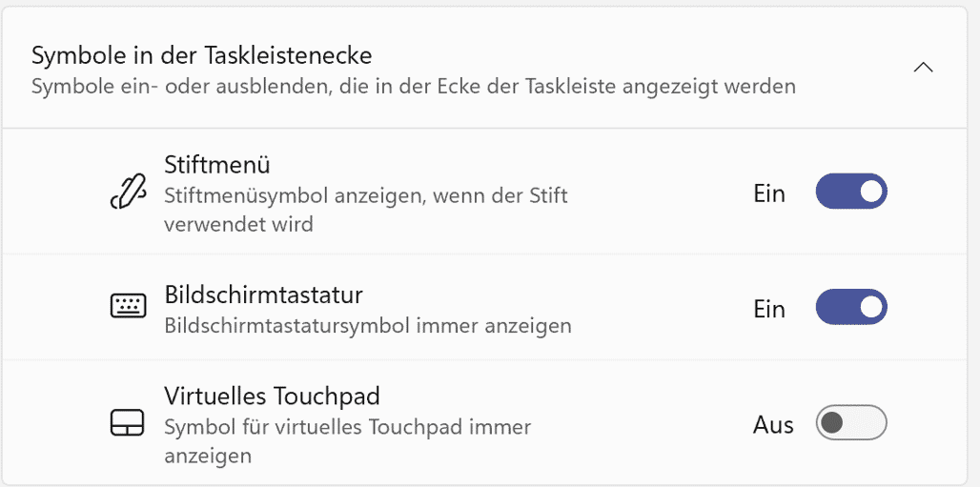Click the Bildschirmtastatur keyboard icon
Viewport: 980px width, 488px height.
click(128, 306)
